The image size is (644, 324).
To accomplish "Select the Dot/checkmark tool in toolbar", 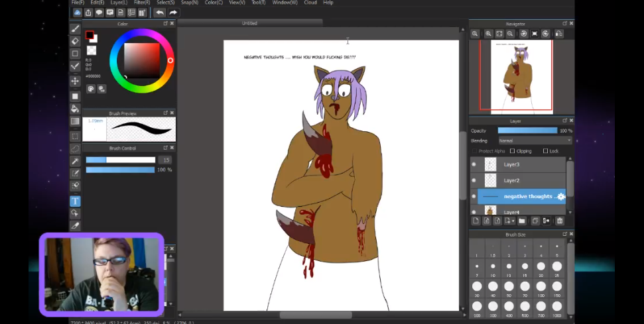I will pyautogui.click(x=75, y=66).
